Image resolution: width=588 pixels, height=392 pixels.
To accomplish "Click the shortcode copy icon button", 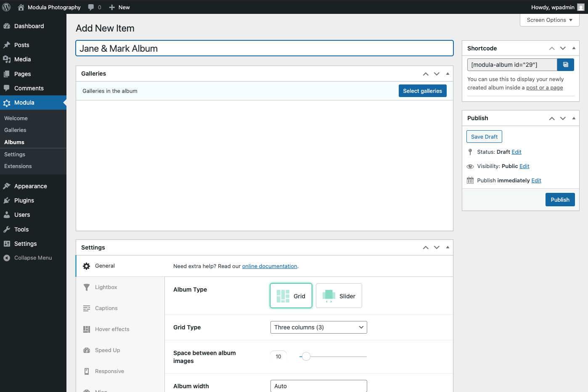I will (x=565, y=65).
